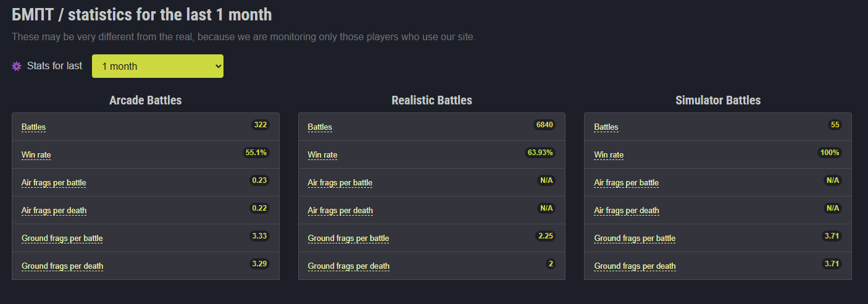Click Win rate label in Simulator Battles
This screenshot has width=868, height=304.
[x=609, y=155]
